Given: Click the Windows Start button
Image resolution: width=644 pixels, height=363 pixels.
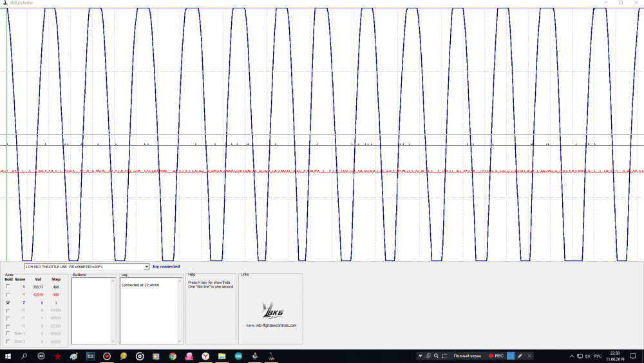Looking at the screenshot, I should tap(8, 356).
